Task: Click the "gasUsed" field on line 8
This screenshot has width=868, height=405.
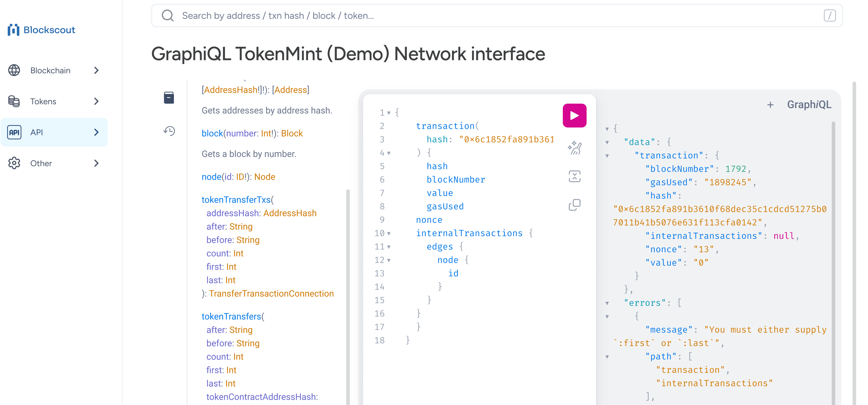Action: 445,206
